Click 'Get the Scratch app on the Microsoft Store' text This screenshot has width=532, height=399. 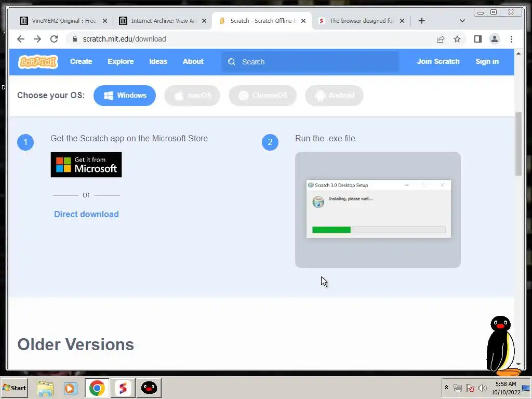pos(129,139)
